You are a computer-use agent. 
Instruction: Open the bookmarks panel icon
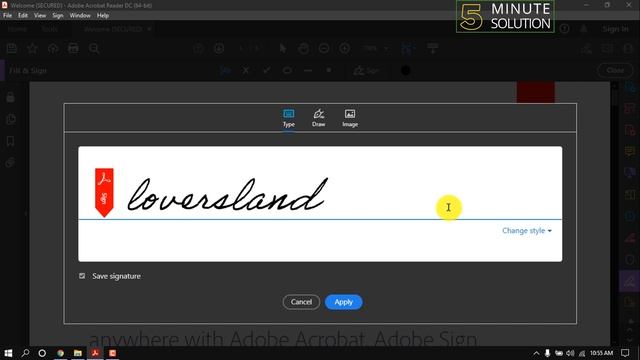tap(11, 141)
